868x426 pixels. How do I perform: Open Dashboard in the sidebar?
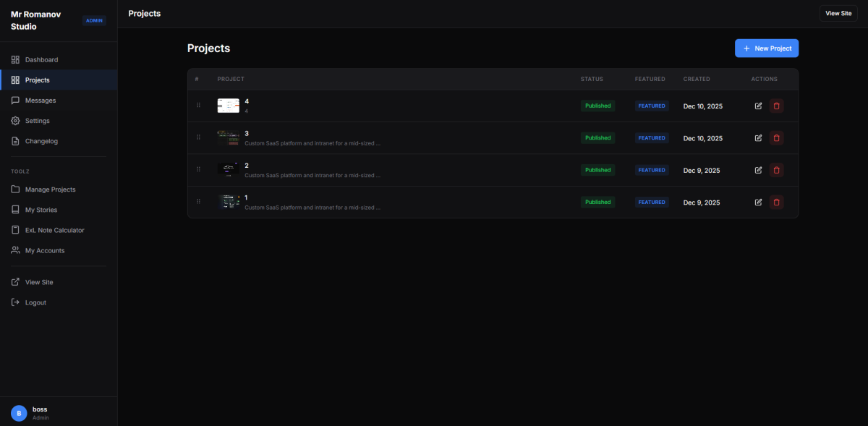pyautogui.click(x=41, y=59)
